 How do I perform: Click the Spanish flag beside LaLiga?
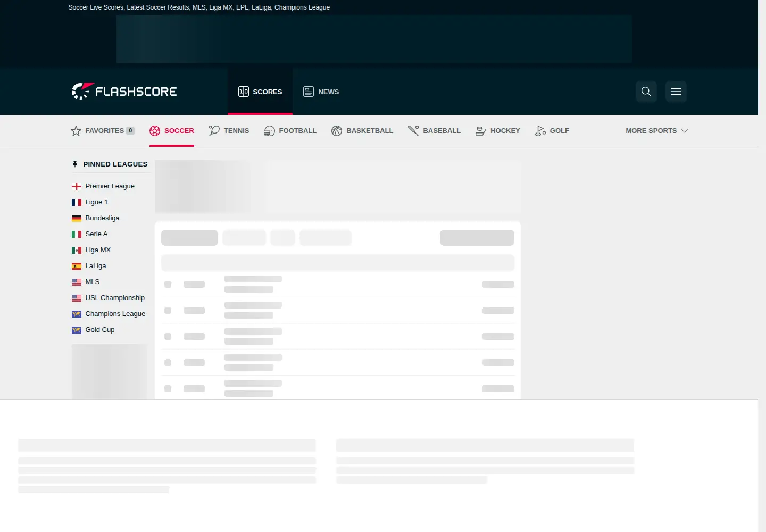click(x=77, y=266)
